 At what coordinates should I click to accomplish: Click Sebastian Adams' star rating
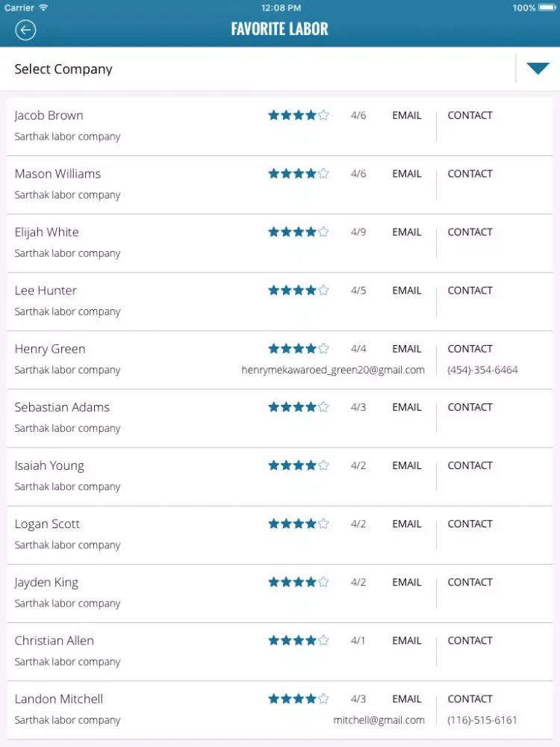[299, 407]
